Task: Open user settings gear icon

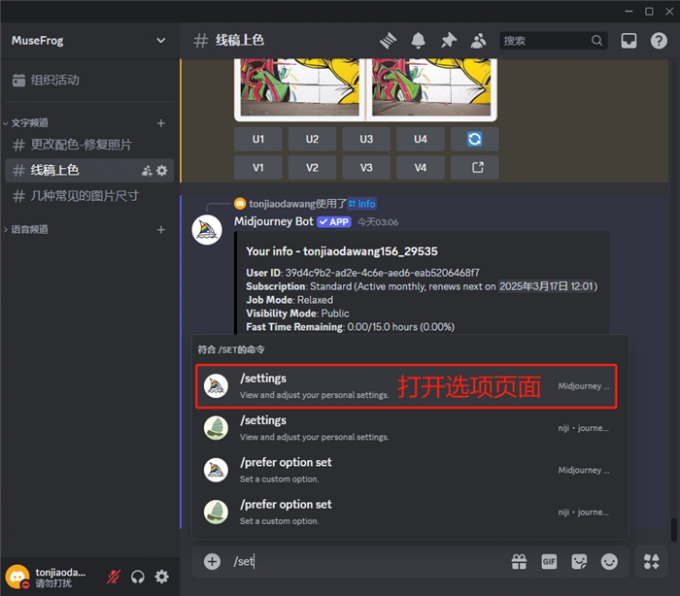Action: [x=162, y=577]
